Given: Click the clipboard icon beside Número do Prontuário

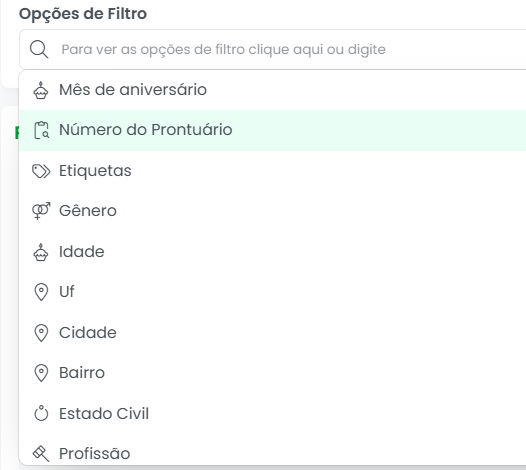Looking at the screenshot, I should click(x=41, y=130).
